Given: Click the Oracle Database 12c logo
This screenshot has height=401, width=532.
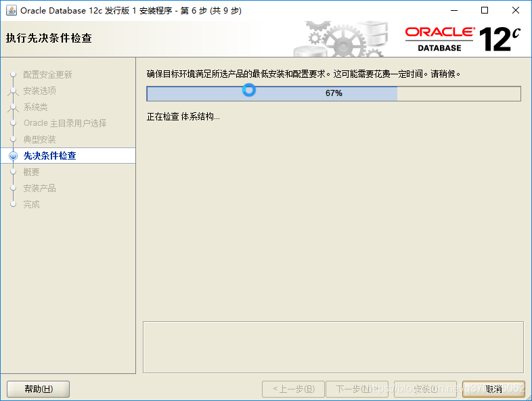Looking at the screenshot, I should (x=462, y=39).
